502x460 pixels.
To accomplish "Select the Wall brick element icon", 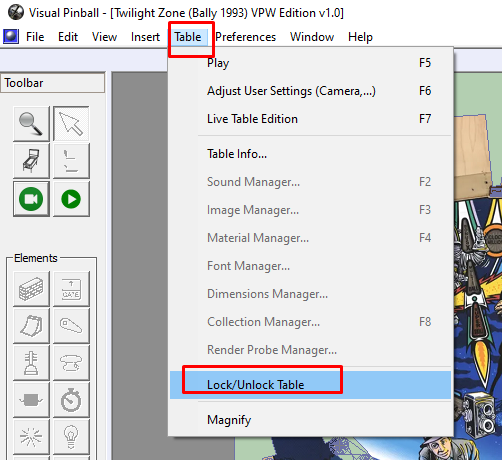I will [x=31, y=289].
